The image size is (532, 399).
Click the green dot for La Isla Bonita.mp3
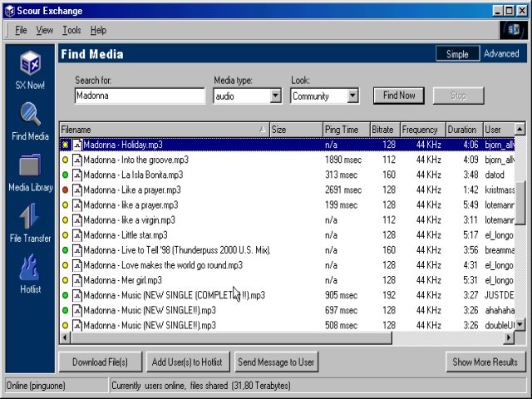[65, 175]
